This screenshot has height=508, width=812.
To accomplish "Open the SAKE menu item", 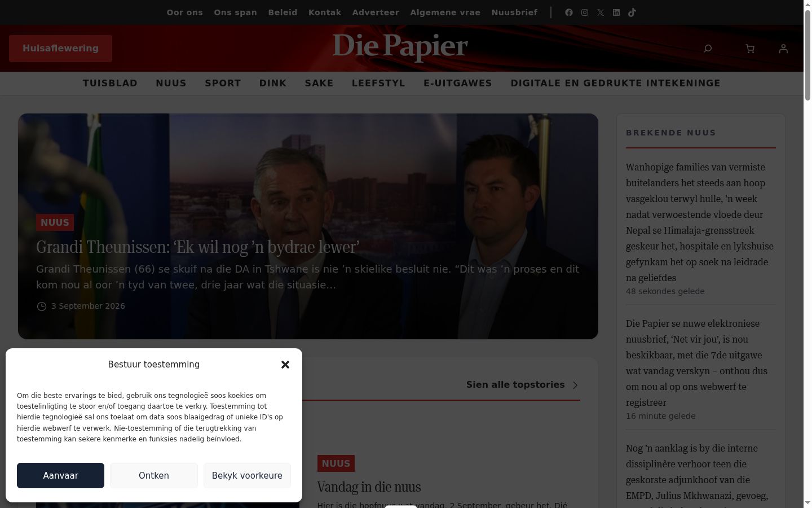I will click(x=319, y=84).
